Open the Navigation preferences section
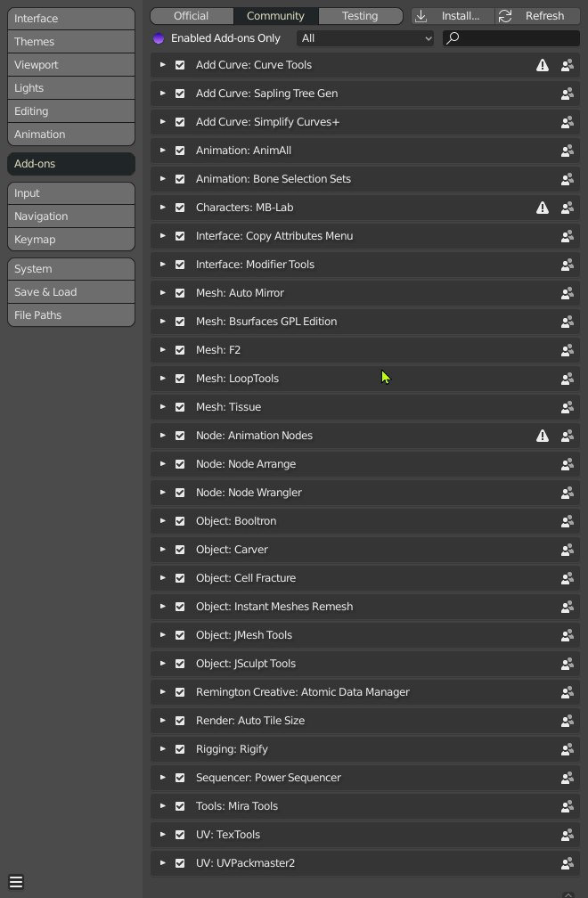This screenshot has width=588, height=898. pos(71,216)
